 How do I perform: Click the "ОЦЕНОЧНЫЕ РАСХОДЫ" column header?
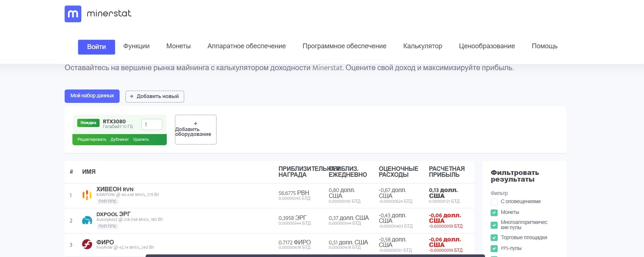(399, 172)
